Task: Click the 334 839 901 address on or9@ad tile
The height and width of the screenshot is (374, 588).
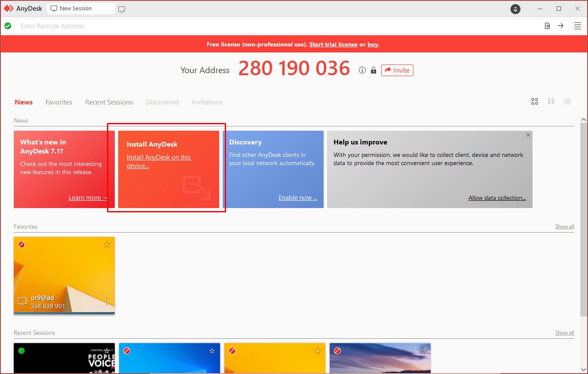Action: point(48,306)
